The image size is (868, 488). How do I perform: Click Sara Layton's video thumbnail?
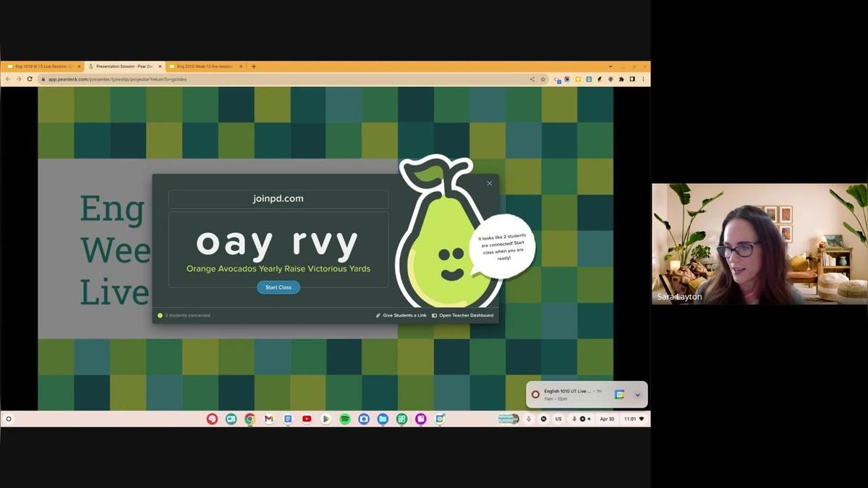(x=759, y=244)
